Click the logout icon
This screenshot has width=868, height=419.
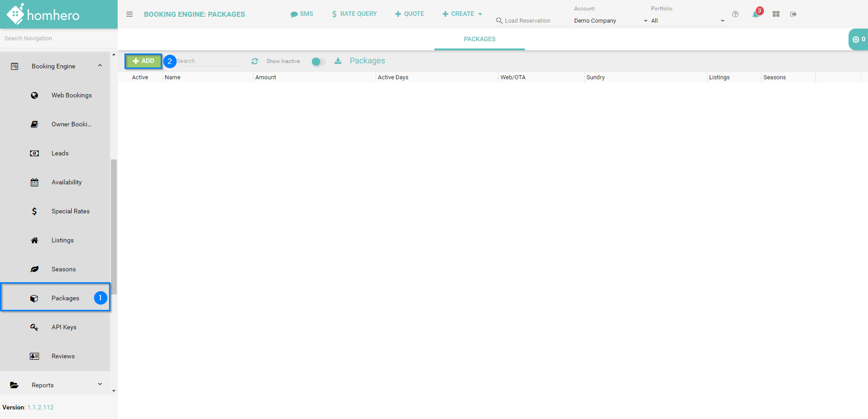(x=793, y=14)
